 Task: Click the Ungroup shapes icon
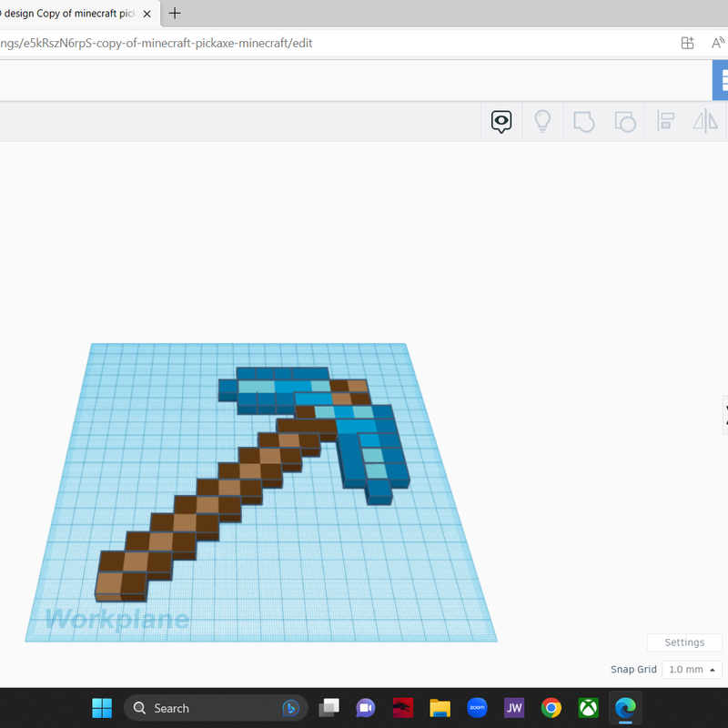[624, 121]
